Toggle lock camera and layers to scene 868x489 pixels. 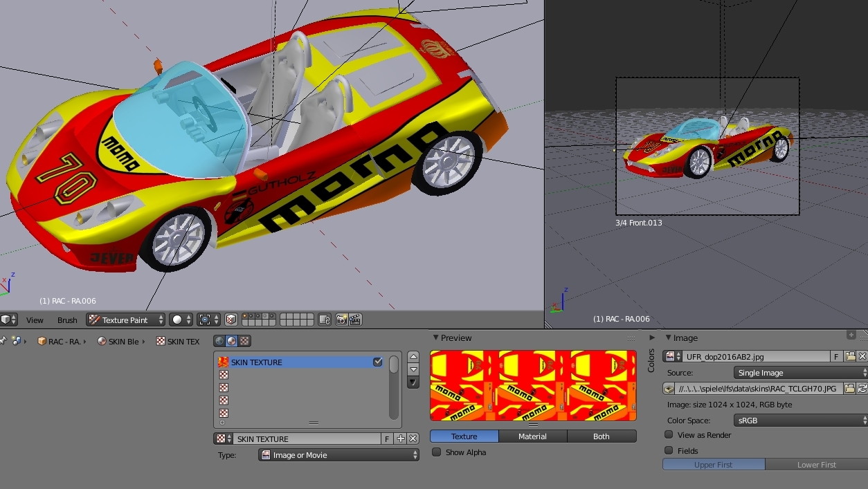point(325,320)
